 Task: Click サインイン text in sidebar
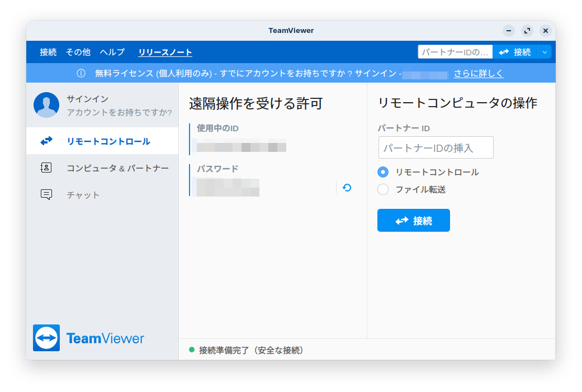click(88, 99)
